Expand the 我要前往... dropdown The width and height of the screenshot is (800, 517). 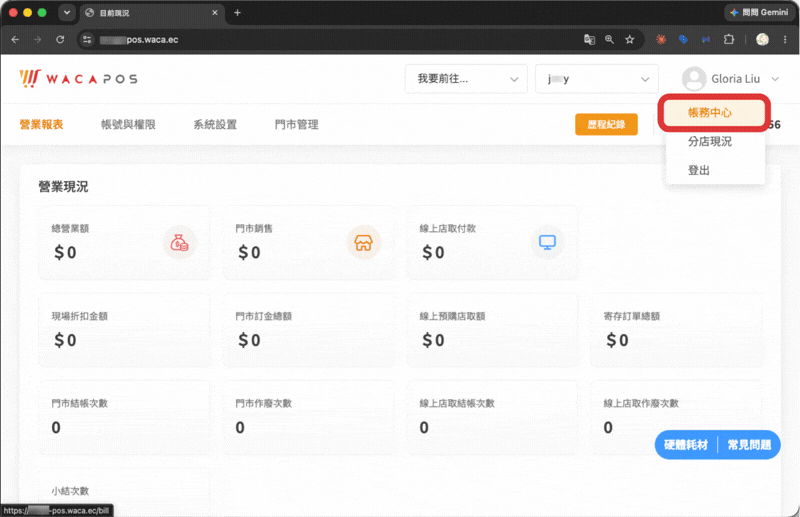point(466,79)
